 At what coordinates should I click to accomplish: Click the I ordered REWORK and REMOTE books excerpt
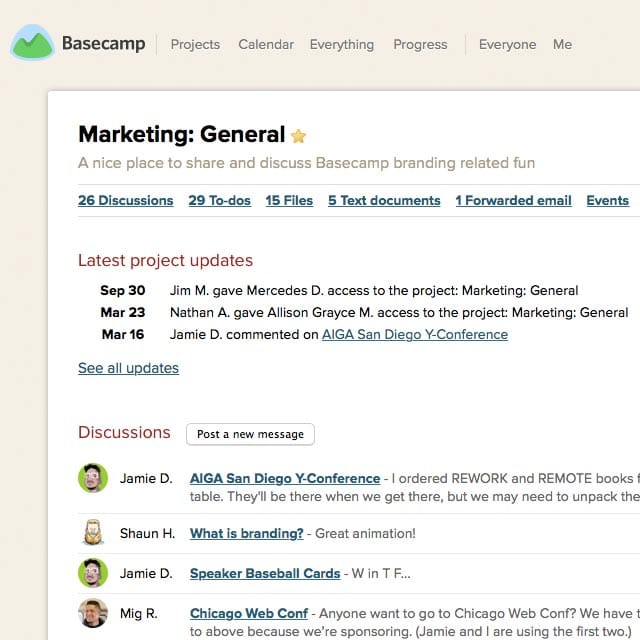[415, 487]
